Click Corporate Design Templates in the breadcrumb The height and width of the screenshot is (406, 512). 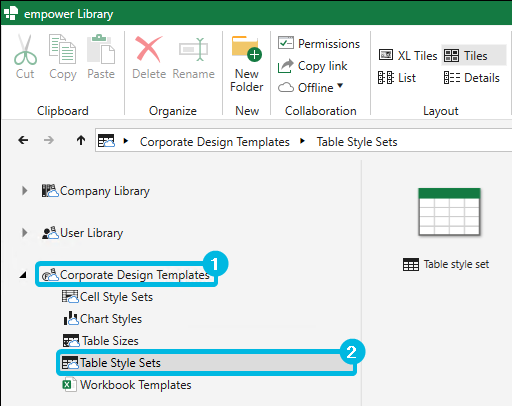pyautogui.click(x=215, y=142)
